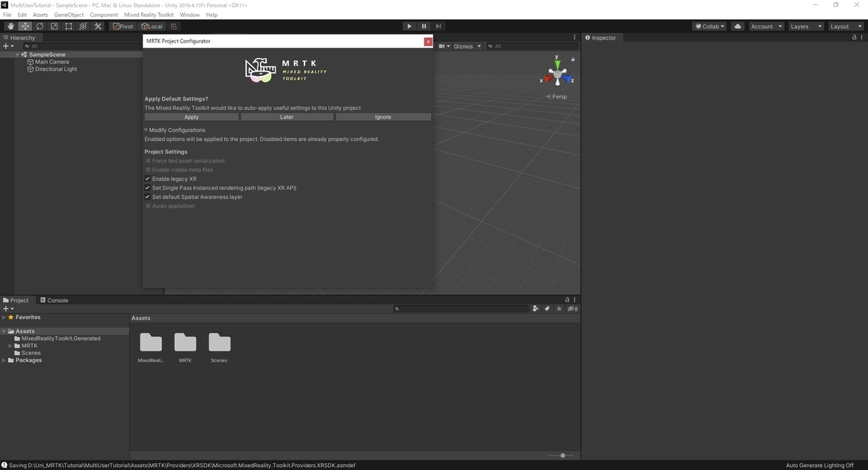This screenshot has width=868, height=470.
Task: Click the Apply button
Action: tap(192, 117)
